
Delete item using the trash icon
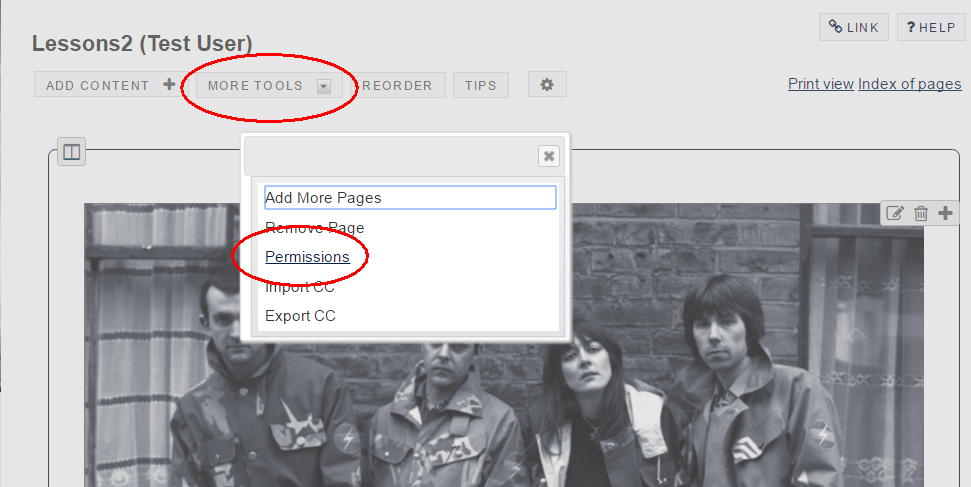(x=921, y=213)
